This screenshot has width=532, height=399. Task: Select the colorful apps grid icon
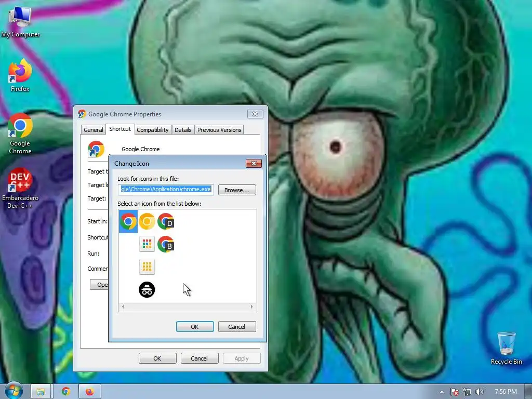pos(147,244)
